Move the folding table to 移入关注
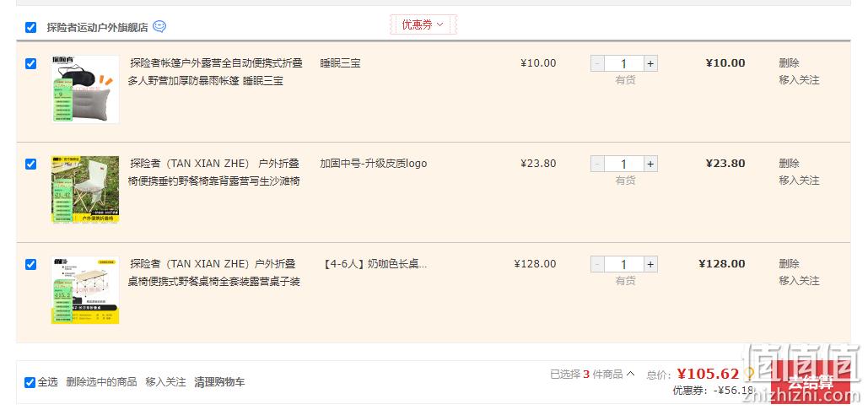Viewport: 868px width, 410px height. pyautogui.click(x=799, y=281)
